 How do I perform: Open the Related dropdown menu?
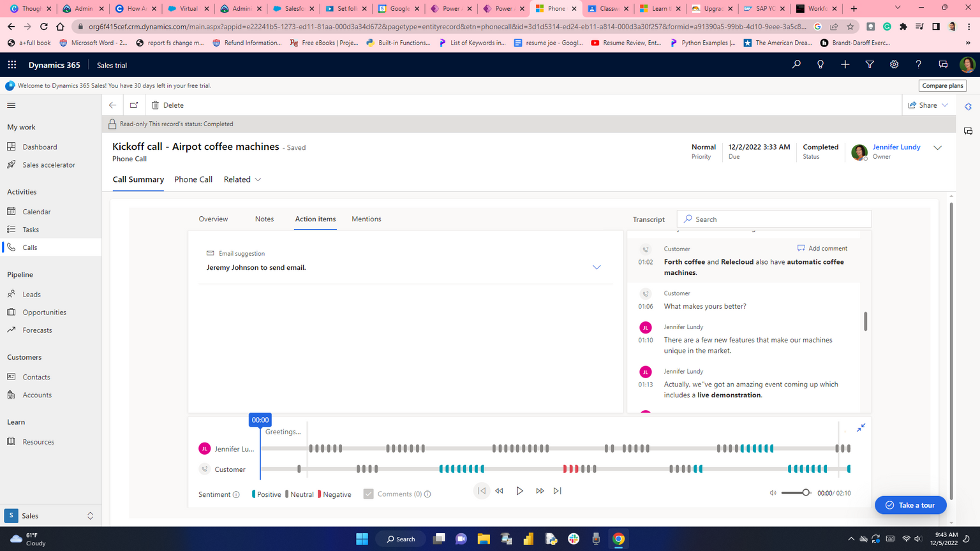point(242,180)
